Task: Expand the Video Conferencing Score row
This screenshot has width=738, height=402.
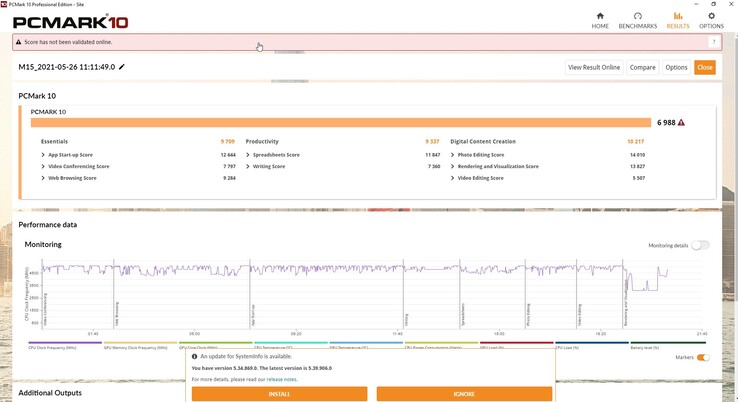Action: point(44,166)
